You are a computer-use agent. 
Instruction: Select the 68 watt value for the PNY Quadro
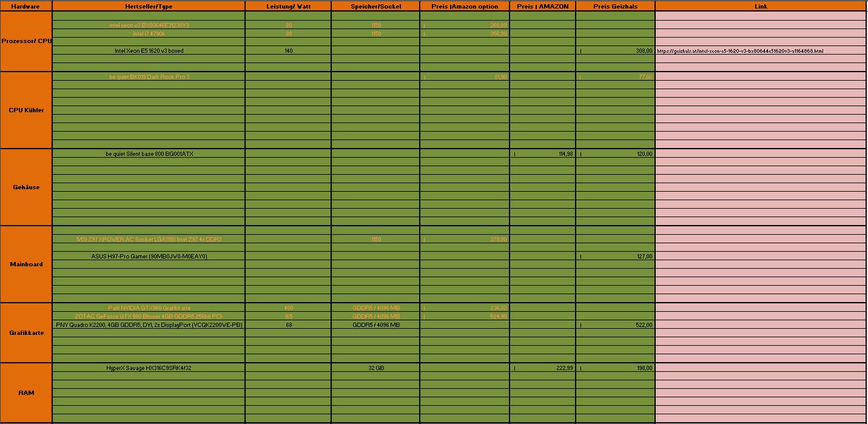coord(288,325)
